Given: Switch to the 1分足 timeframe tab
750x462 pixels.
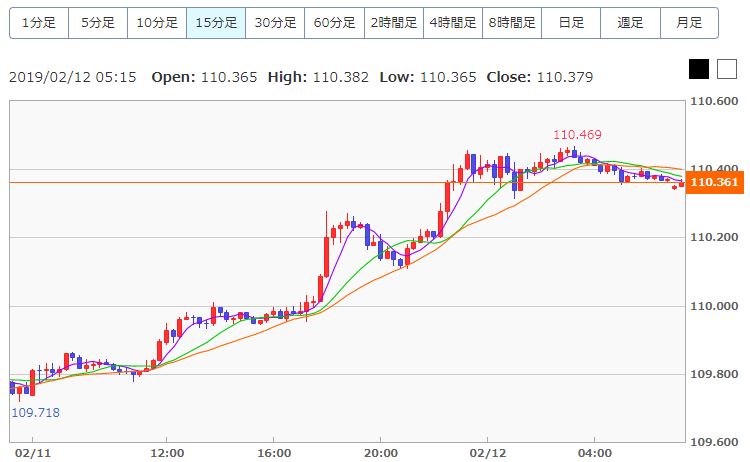Looking at the screenshot, I should [39, 22].
